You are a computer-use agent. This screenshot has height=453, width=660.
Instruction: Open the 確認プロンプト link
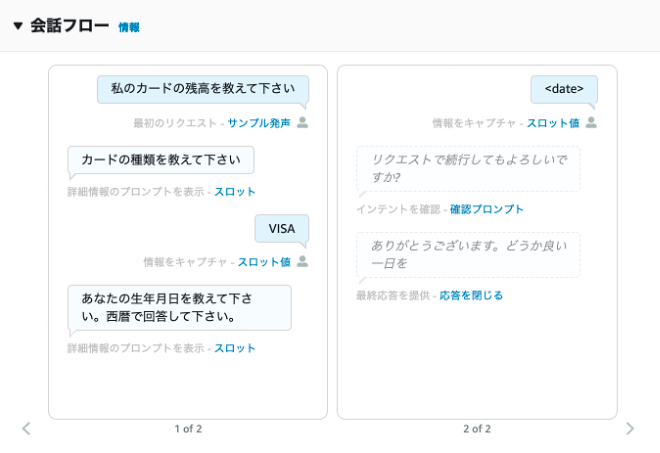(x=487, y=209)
